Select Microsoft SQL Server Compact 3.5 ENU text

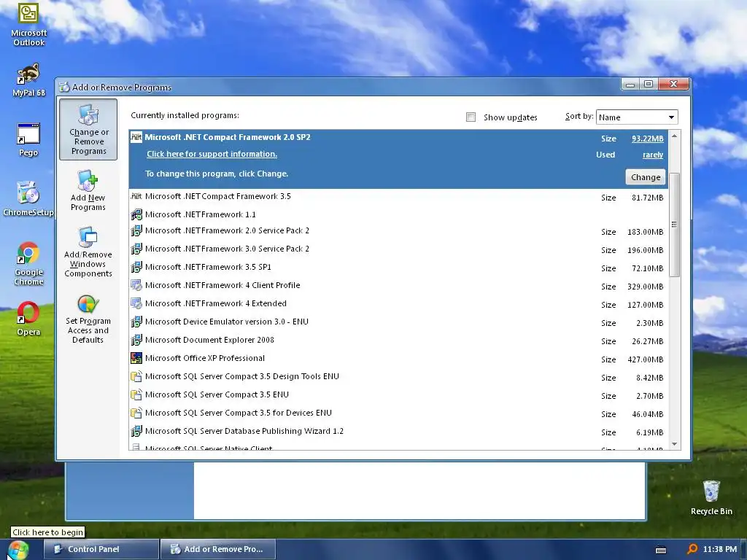pos(217,394)
